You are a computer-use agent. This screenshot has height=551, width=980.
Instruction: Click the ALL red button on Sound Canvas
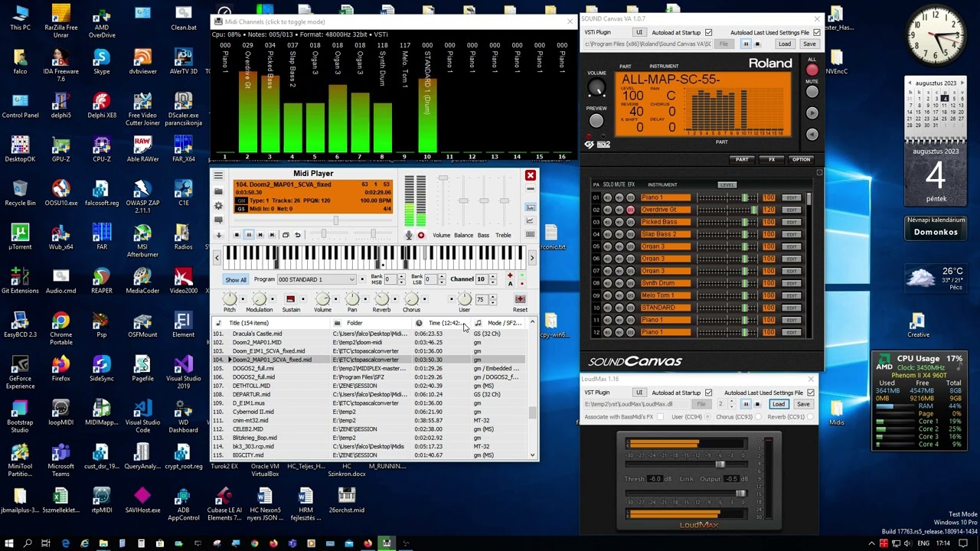[x=812, y=70]
